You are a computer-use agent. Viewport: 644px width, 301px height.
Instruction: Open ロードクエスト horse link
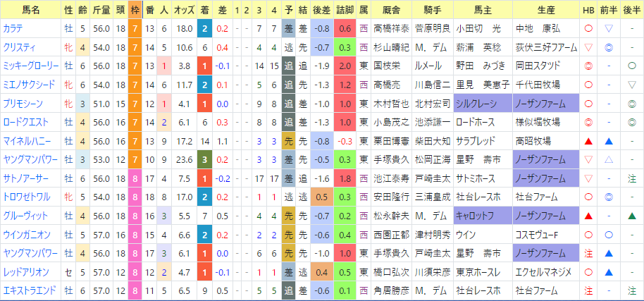coord(25,123)
